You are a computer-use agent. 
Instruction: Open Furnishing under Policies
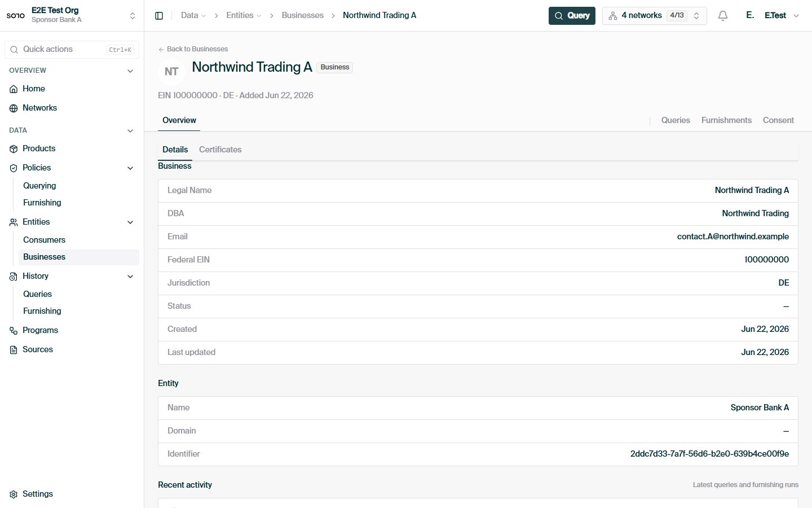click(x=42, y=203)
